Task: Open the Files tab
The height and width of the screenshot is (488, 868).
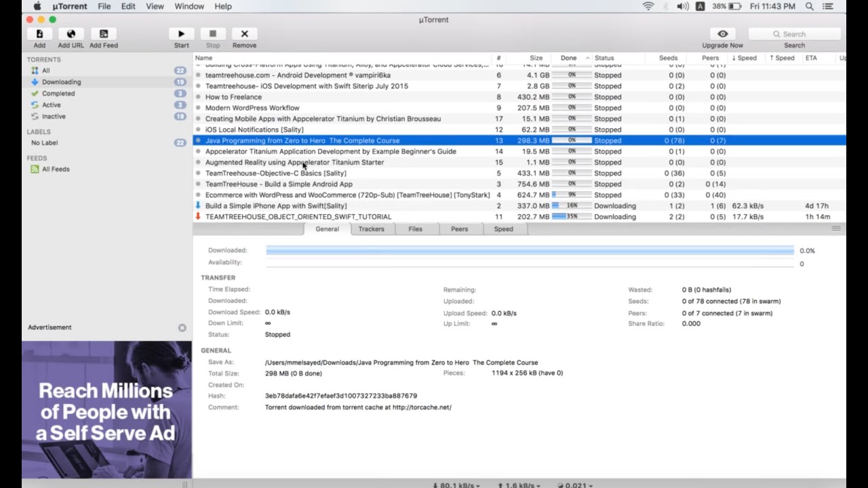Action: [415, 229]
